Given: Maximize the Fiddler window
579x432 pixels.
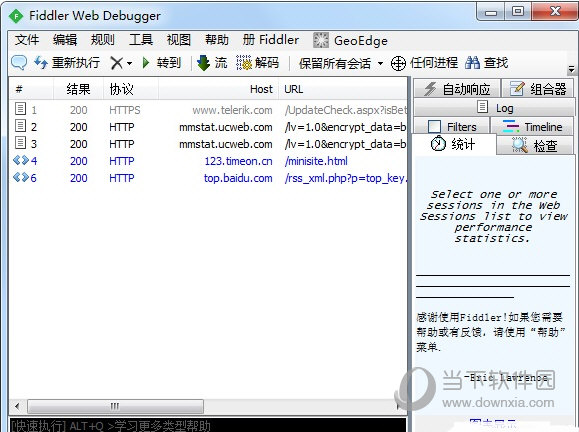Looking at the screenshot, I should click(x=518, y=11).
